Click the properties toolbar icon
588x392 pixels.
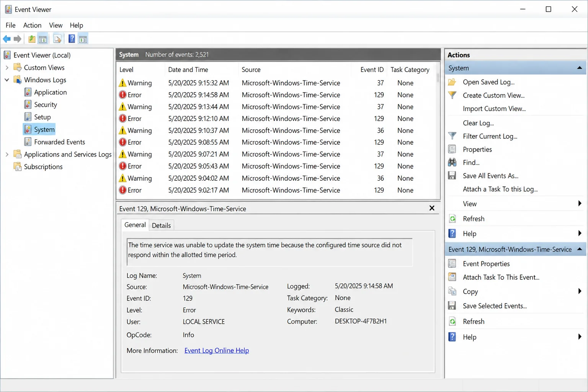[x=57, y=39]
